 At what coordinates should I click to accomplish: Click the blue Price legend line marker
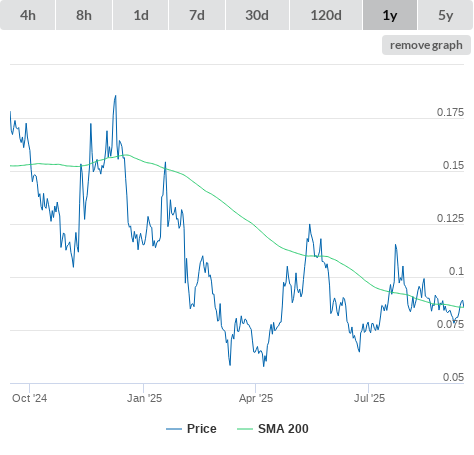click(174, 429)
